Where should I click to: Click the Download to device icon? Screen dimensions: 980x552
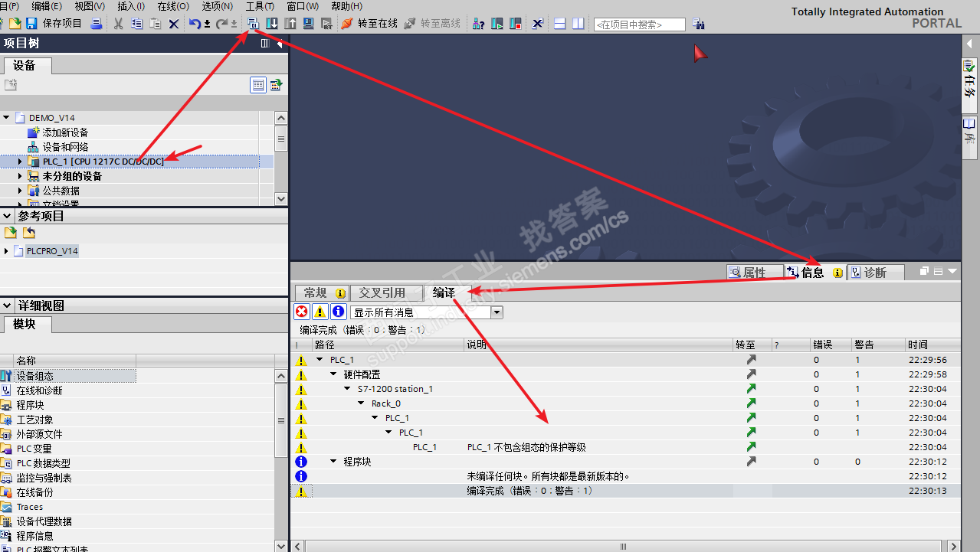coord(272,24)
